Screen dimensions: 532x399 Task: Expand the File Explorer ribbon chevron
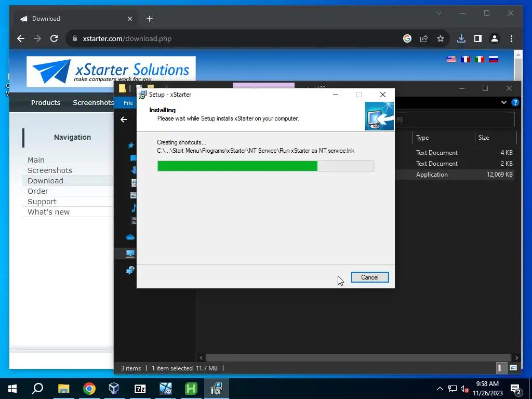[503, 102]
